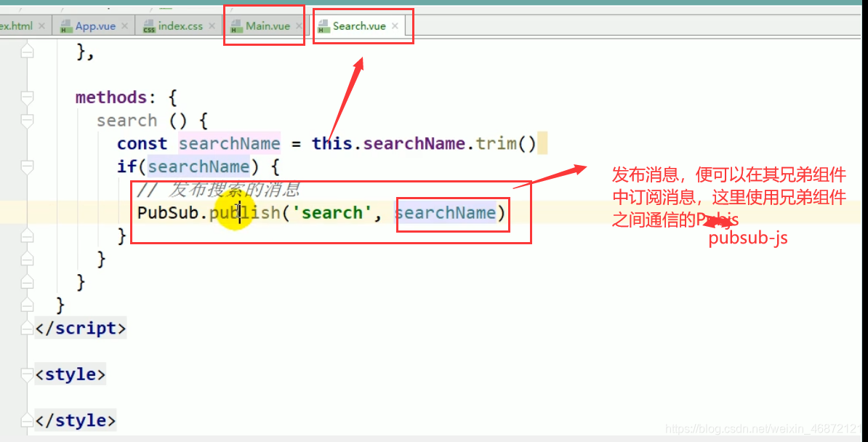Select the Search.vue editor tab

358,26
